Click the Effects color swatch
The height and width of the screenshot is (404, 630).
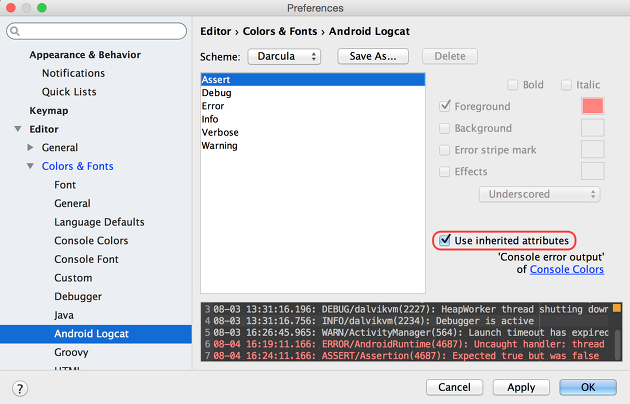tap(593, 171)
